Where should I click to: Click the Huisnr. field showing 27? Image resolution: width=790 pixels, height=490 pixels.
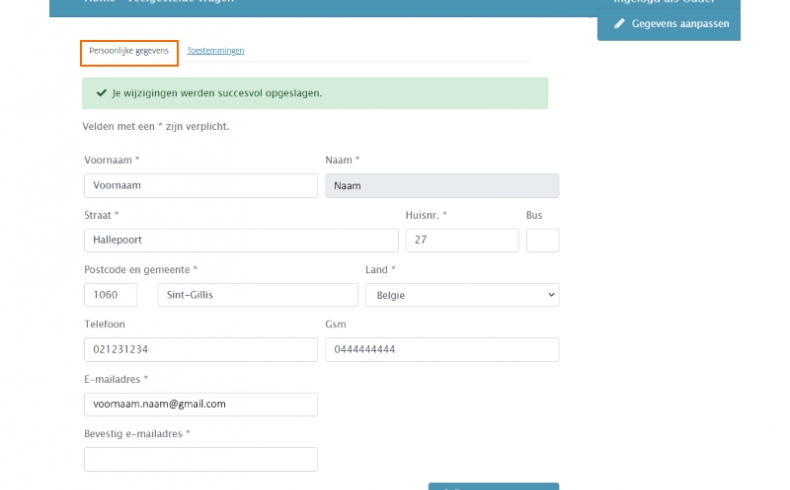tap(462, 240)
